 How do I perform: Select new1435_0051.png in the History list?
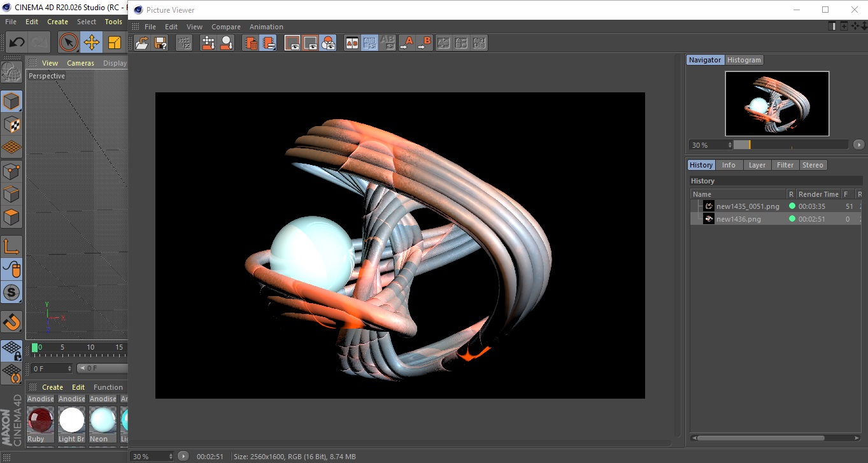pos(747,206)
